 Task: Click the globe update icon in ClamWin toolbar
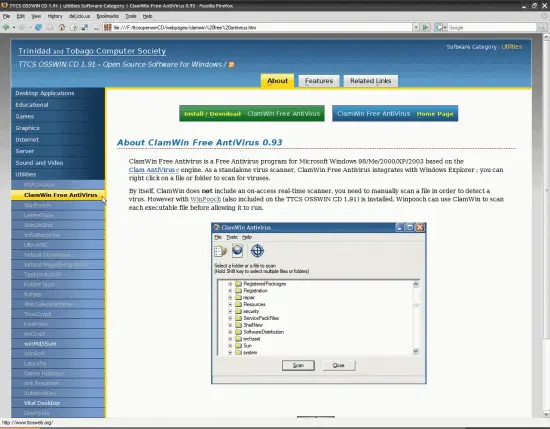(x=237, y=251)
